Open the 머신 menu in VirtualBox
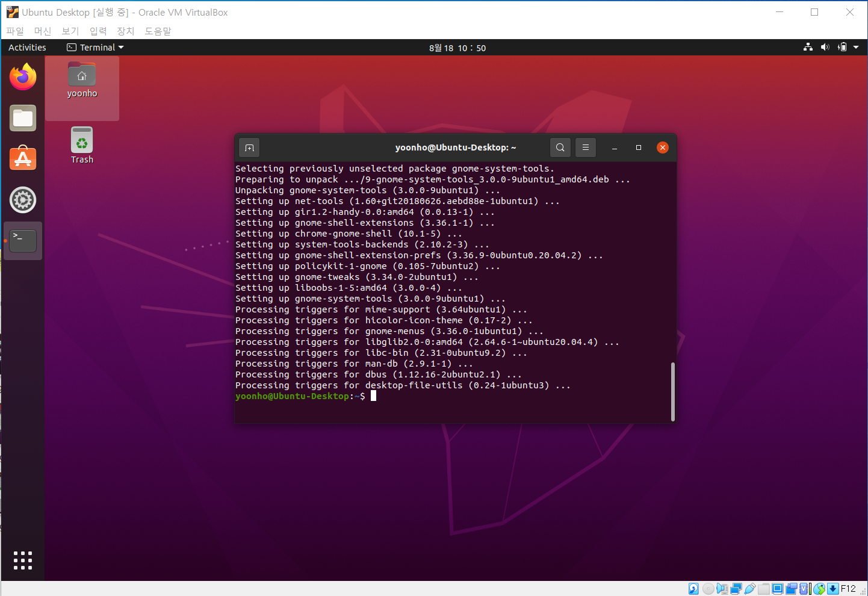The image size is (868, 596). (x=43, y=31)
